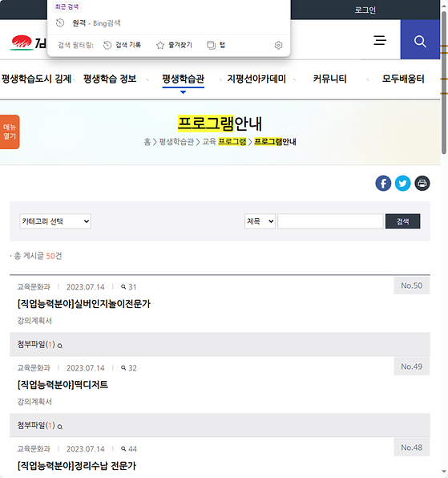Expand 제목 search field dropdown
This screenshot has height=478, width=448.
click(260, 221)
